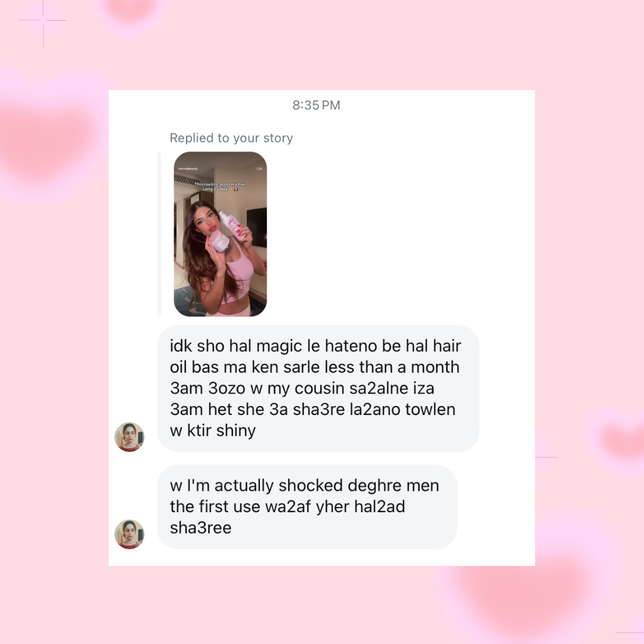Select the message starting with 'w I'm actually shocked'
This screenshot has width=644, height=644.
coord(307,507)
